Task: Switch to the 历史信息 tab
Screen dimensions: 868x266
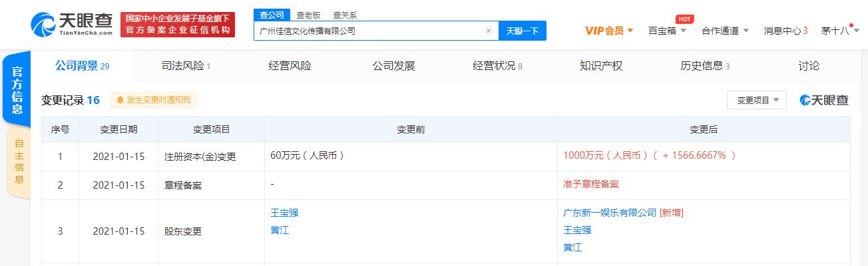Action: pos(705,65)
